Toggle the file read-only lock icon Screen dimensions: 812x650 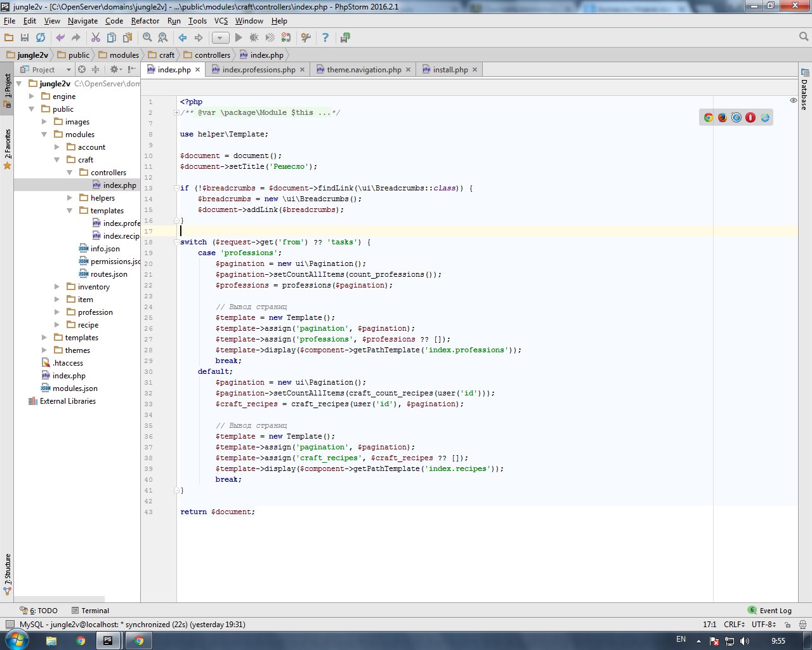(787, 625)
